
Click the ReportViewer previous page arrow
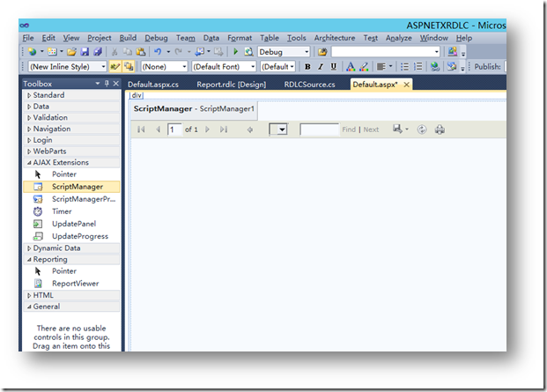point(158,129)
